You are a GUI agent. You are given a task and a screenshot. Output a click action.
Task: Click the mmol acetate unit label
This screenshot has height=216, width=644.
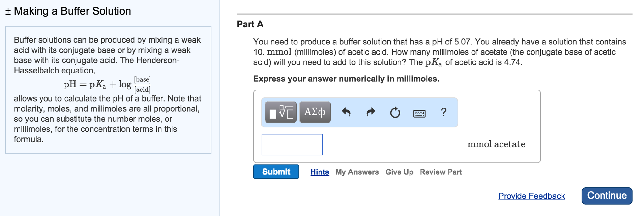(496, 144)
